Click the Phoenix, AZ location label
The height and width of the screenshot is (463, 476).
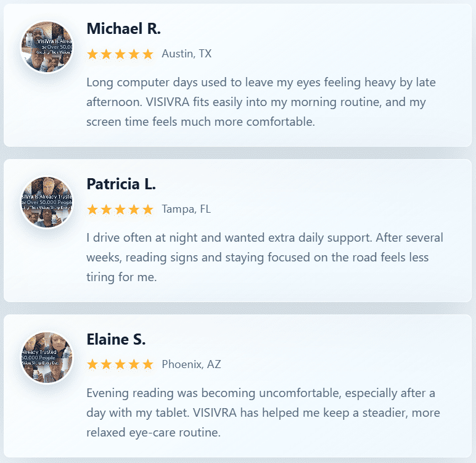coord(191,364)
